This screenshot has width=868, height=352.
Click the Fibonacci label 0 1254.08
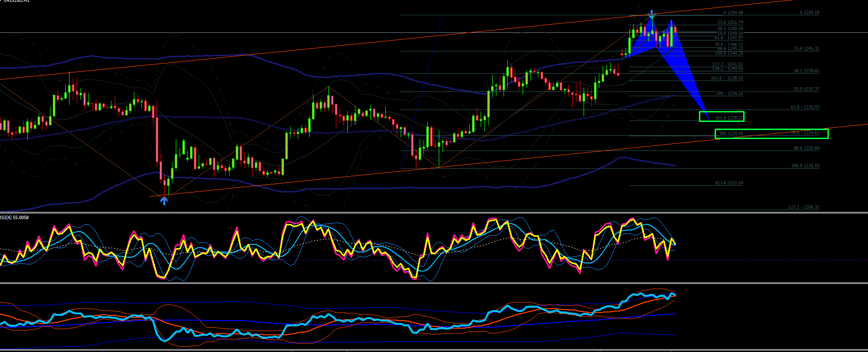733,13
